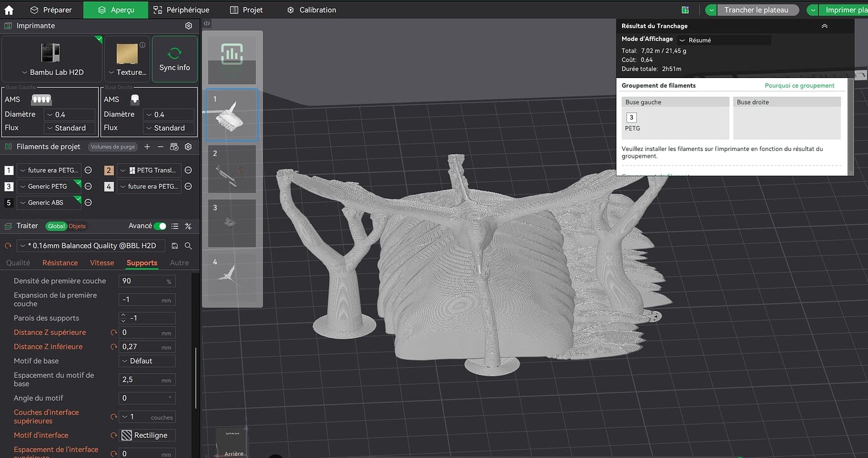Add a new project filament
Image resolution: width=868 pixels, height=458 pixels.
[x=147, y=147]
